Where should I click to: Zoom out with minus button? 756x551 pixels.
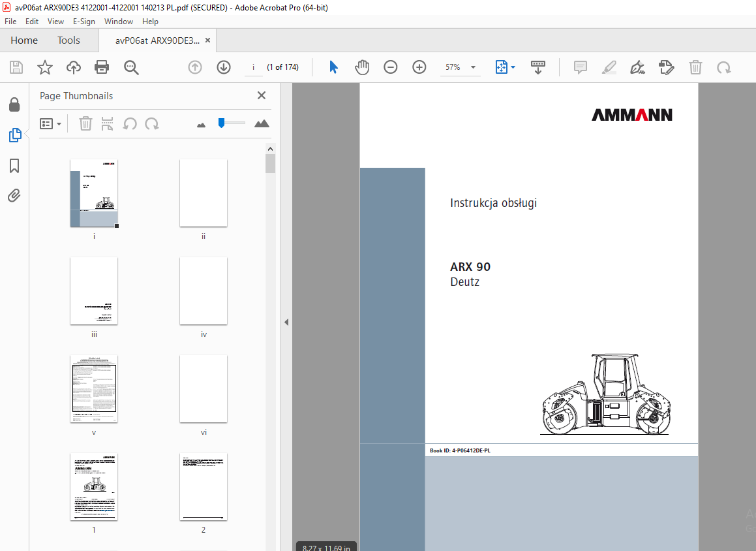(x=391, y=67)
